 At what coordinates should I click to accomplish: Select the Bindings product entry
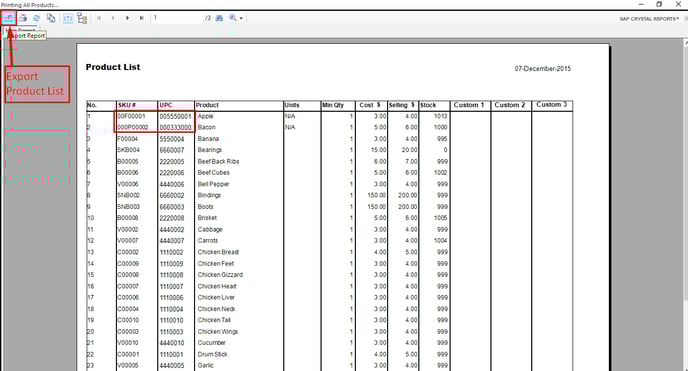tap(209, 195)
